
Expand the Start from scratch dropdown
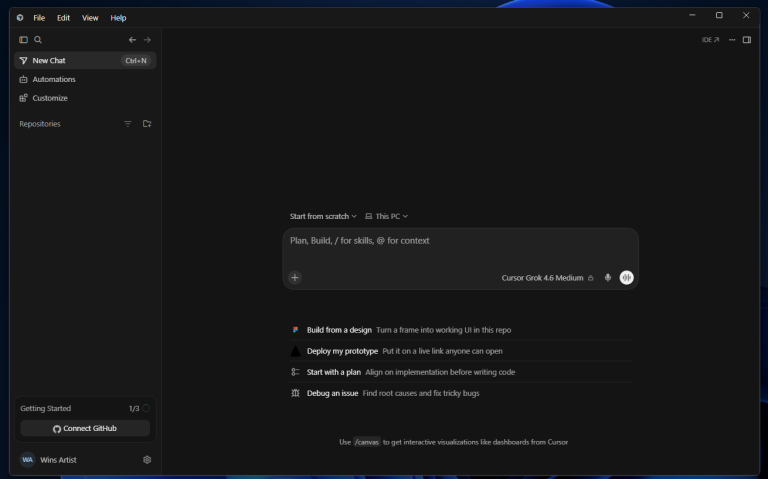click(323, 216)
